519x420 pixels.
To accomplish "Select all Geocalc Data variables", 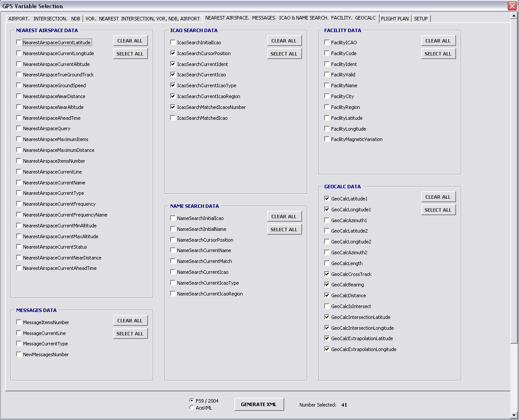I will pyautogui.click(x=438, y=210).
